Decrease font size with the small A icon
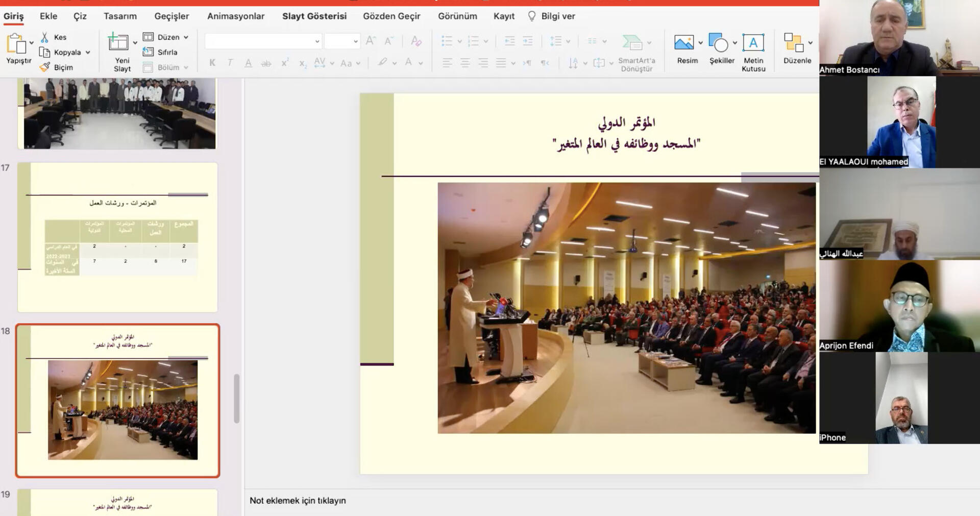The image size is (980, 516). point(389,40)
